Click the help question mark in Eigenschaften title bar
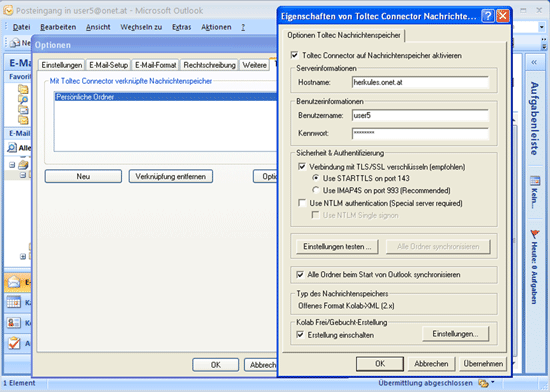 click(x=488, y=16)
